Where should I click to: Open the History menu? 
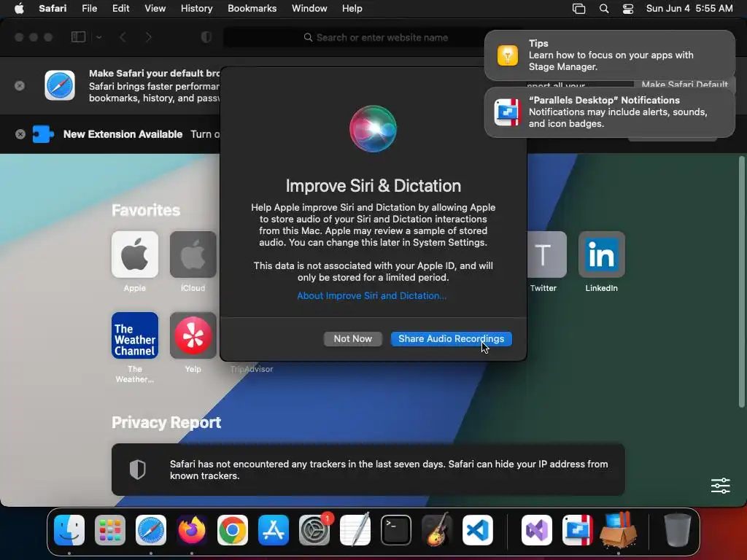(196, 8)
